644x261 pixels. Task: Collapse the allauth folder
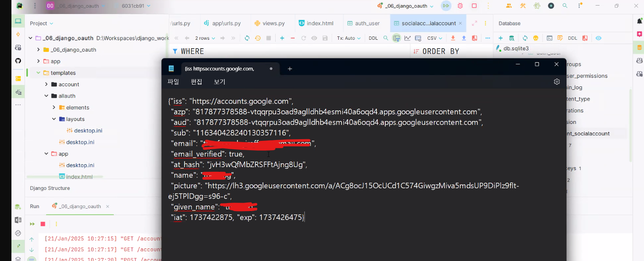click(x=47, y=96)
